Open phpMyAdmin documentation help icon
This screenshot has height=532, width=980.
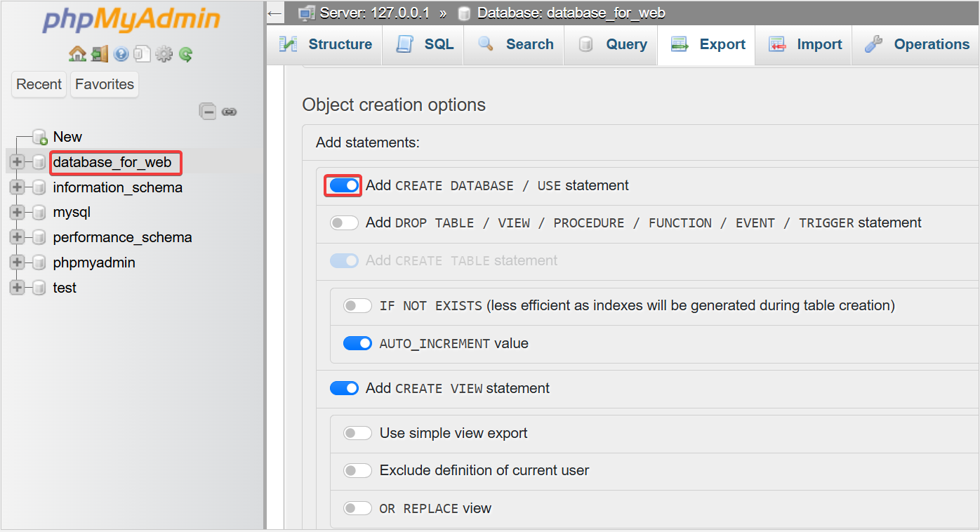click(121, 54)
